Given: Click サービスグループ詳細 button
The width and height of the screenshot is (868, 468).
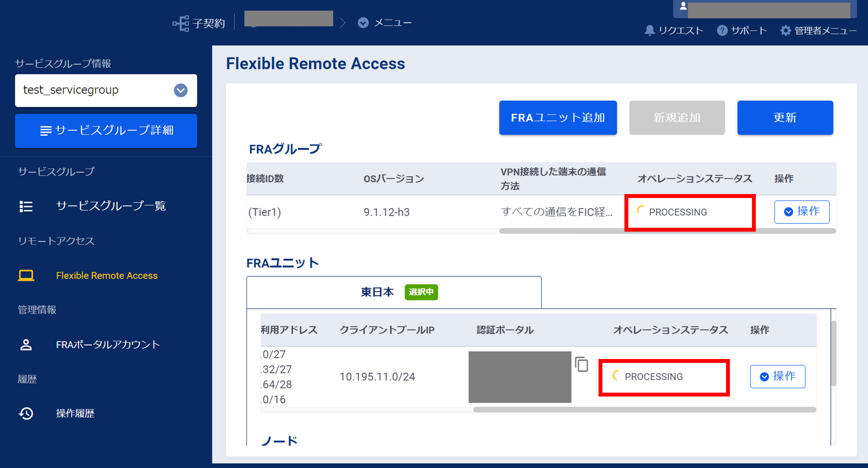Looking at the screenshot, I should click(x=106, y=131).
